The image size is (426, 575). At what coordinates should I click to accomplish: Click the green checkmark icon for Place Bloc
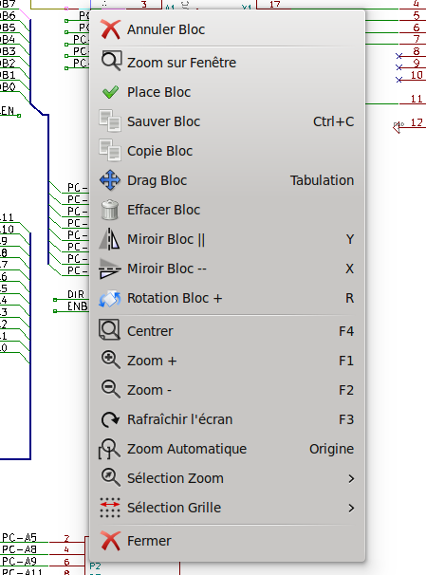pyautogui.click(x=110, y=92)
